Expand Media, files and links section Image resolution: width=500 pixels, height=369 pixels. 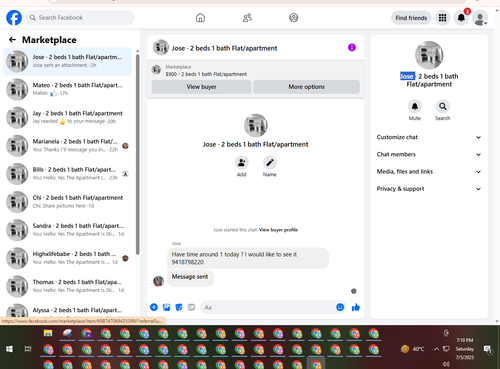429,172
